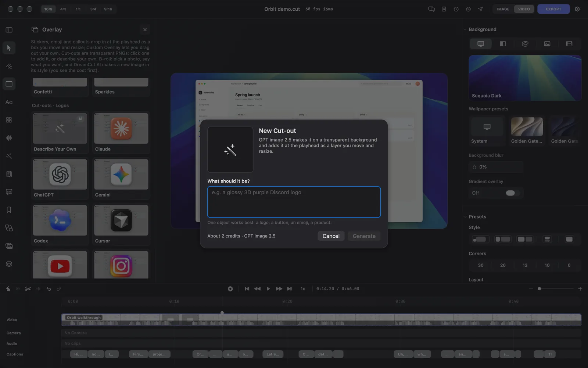The image size is (588, 368).
Task: Skip to the end of the timeline
Action: tap(290, 289)
